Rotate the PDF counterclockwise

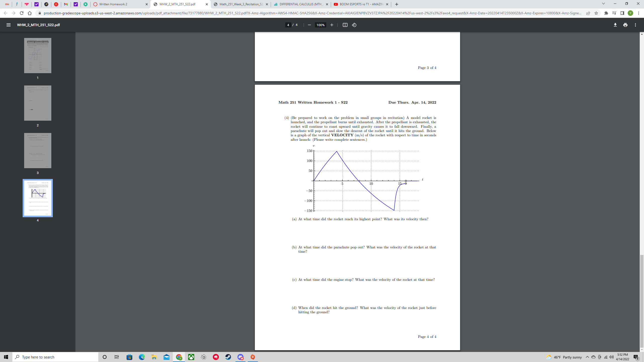[354, 25]
